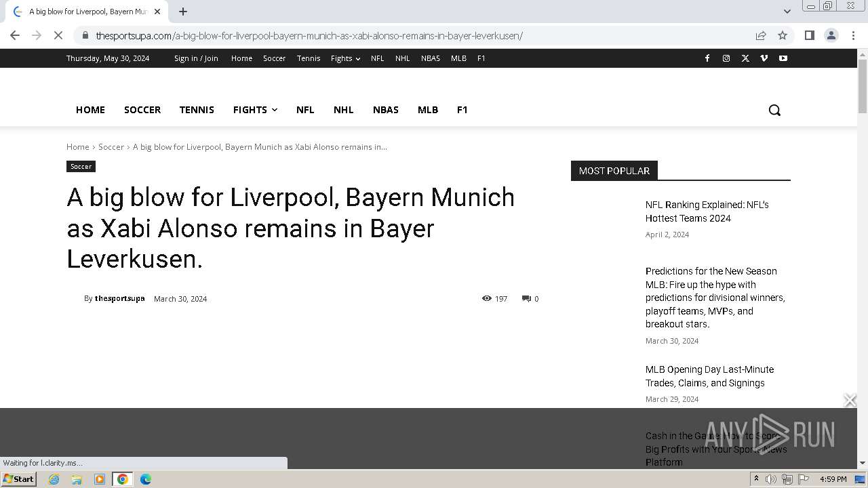This screenshot has height=488, width=868.
Task: Open the YouTube social icon
Action: pyautogui.click(x=783, y=58)
